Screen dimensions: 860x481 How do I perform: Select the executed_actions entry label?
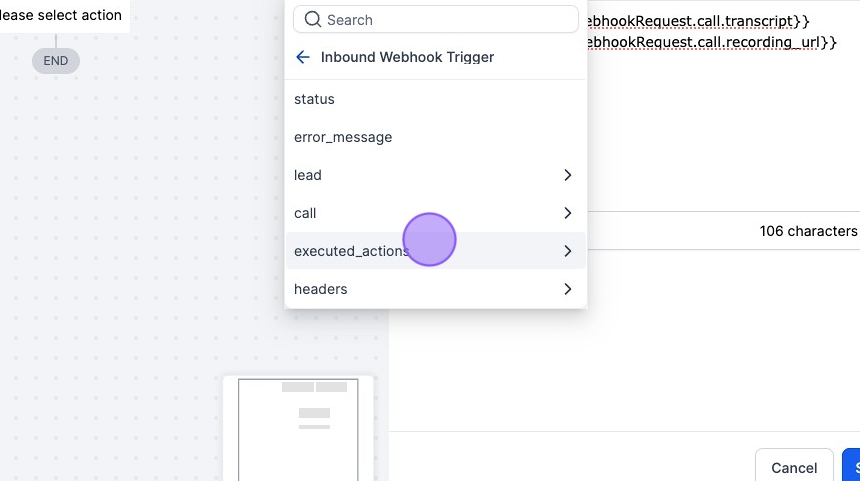tap(350, 251)
